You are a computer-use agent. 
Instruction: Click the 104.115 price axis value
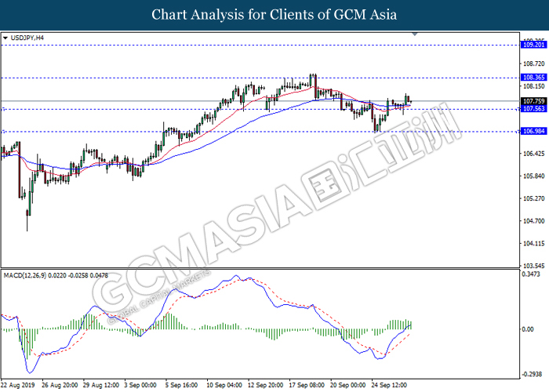[x=534, y=243]
